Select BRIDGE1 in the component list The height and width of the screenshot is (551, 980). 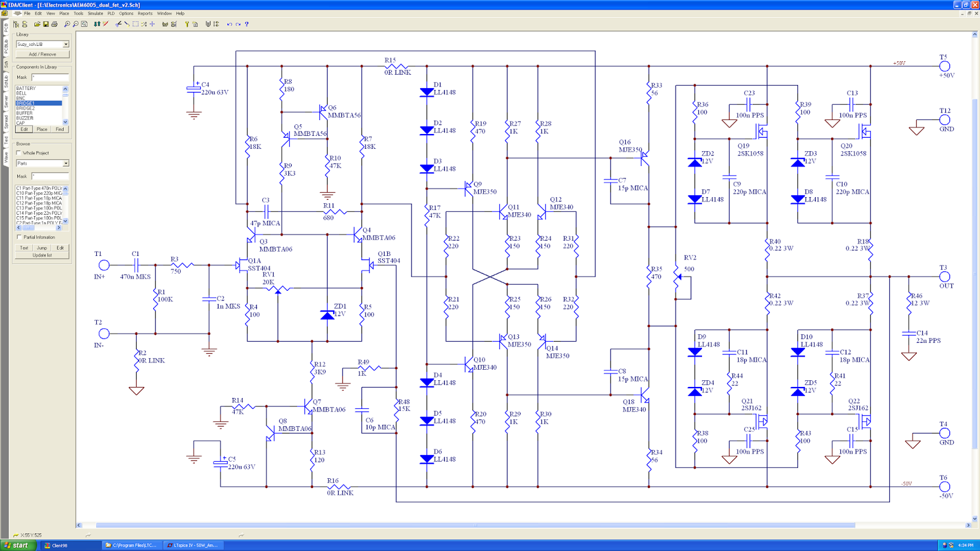coord(39,103)
